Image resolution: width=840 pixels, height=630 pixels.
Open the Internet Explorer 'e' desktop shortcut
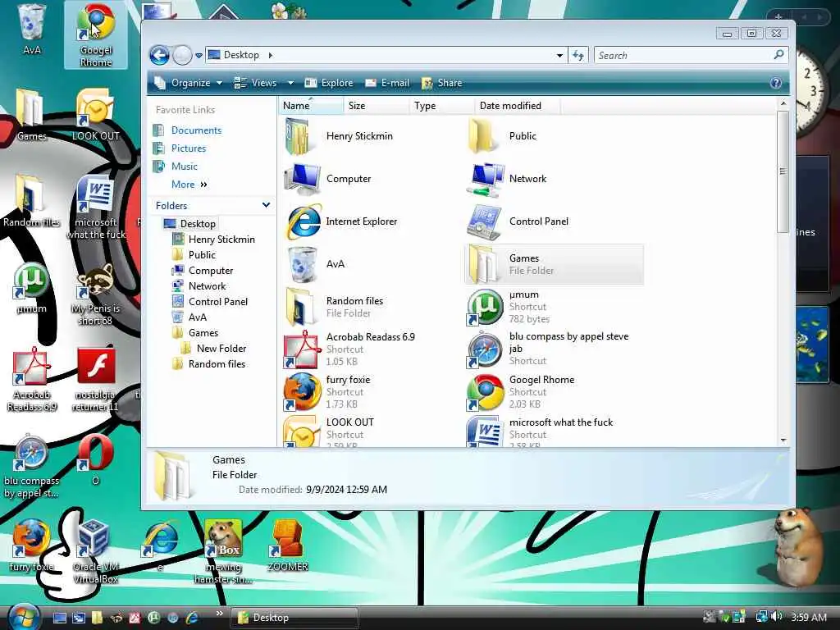click(160, 545)
